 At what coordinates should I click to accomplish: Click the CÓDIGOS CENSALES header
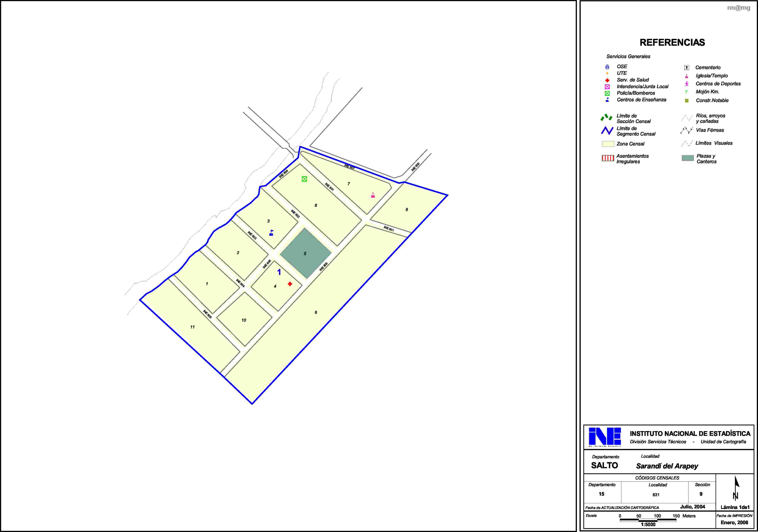click(x=657, y=478)
